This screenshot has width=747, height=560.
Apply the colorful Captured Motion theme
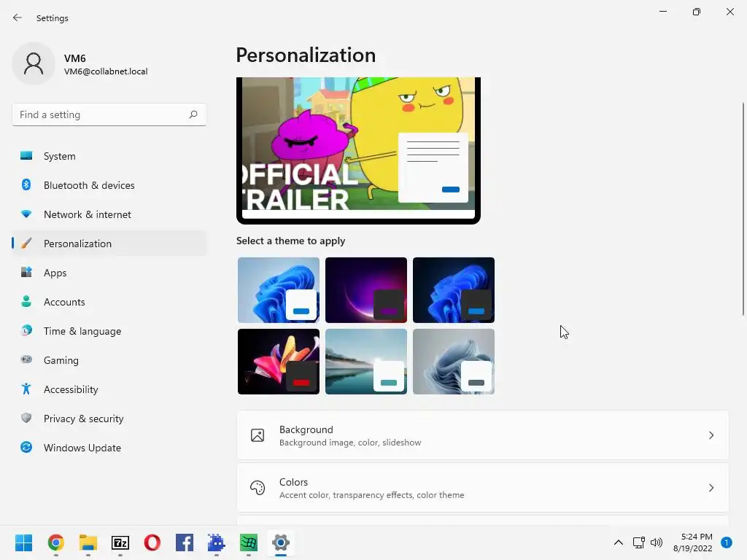click(279, 362)
